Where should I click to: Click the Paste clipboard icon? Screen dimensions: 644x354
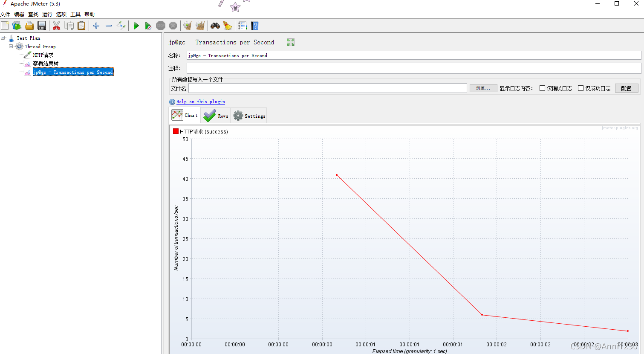click(x=81, y=26)
